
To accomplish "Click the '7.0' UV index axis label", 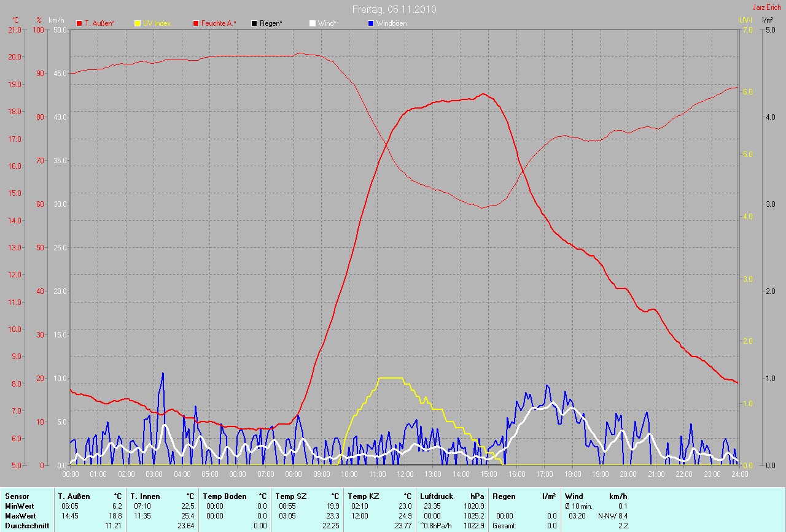I will tap(747, 29).
